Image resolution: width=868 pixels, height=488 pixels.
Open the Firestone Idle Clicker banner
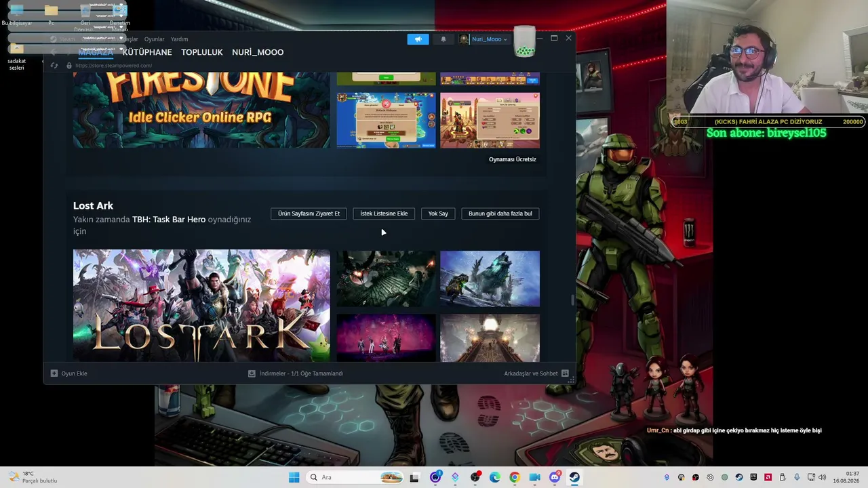coord(201,110)
